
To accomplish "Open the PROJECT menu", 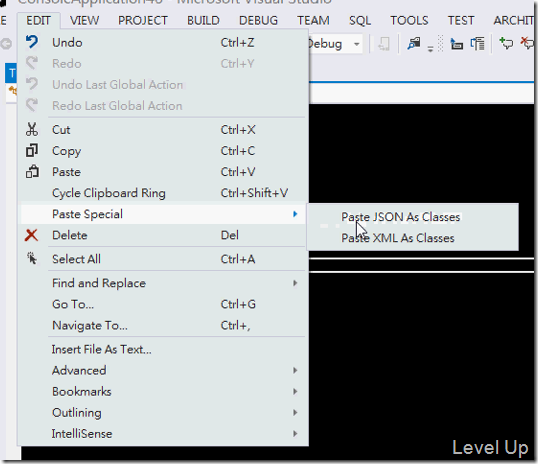I will tap(143, 21).
